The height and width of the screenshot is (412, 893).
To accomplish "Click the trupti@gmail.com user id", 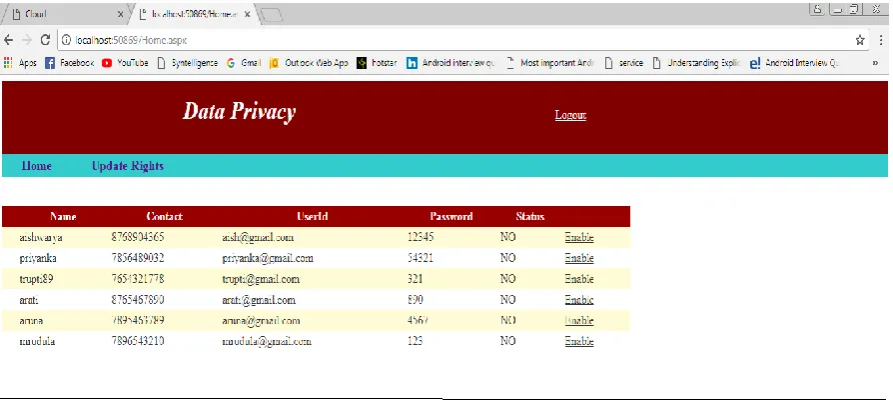I will coord(261,279).
